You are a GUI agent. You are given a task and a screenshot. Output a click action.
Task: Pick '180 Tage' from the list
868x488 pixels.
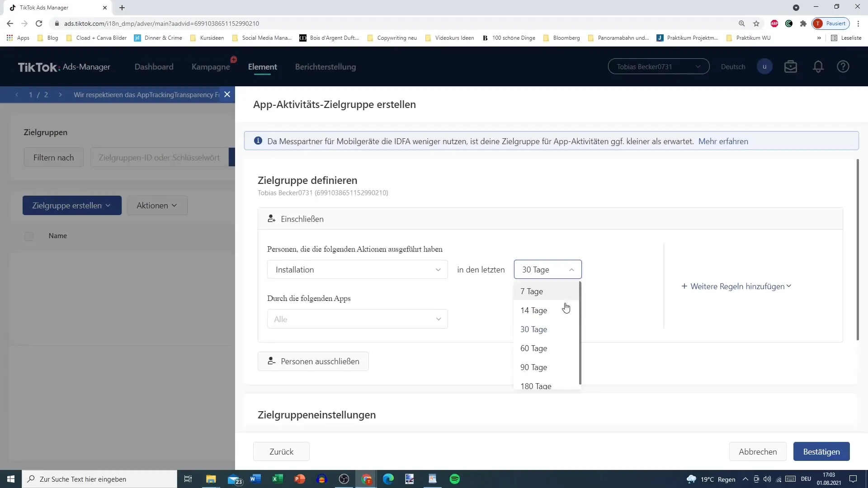(546, 385)
